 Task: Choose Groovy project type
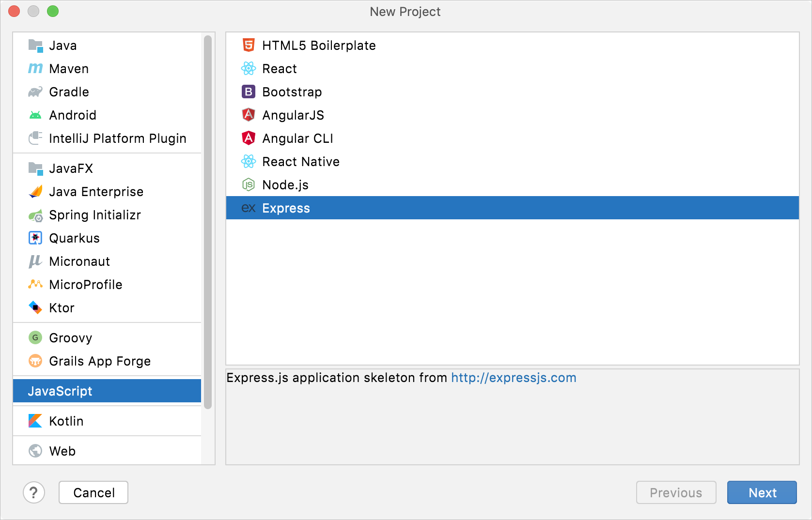click(x=107, y=338)
